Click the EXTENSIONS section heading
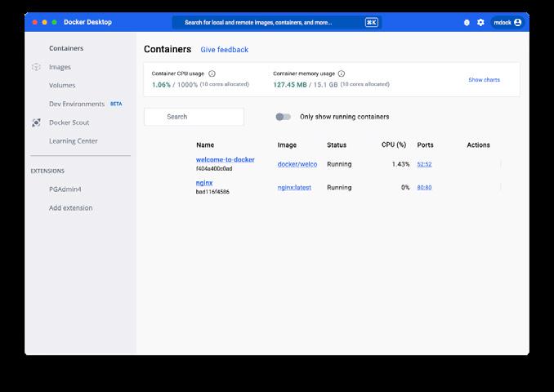This screenshot has height=392, width=554. point(47,171)
